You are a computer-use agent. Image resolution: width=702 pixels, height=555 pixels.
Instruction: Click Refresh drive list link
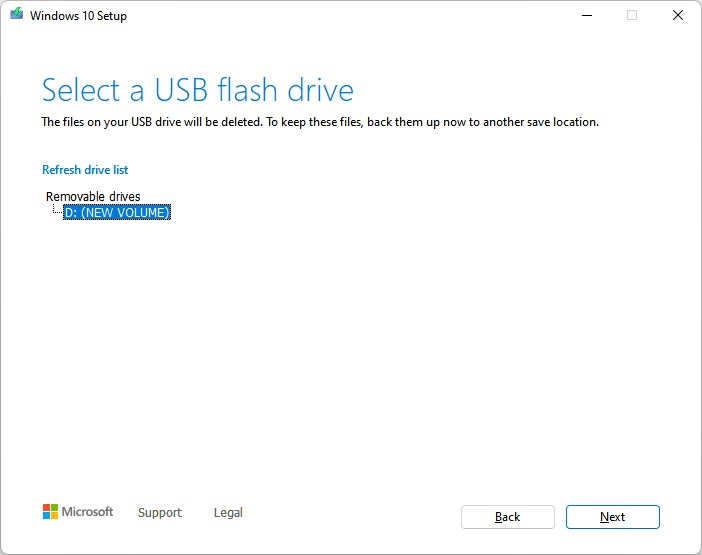[85, 170]
